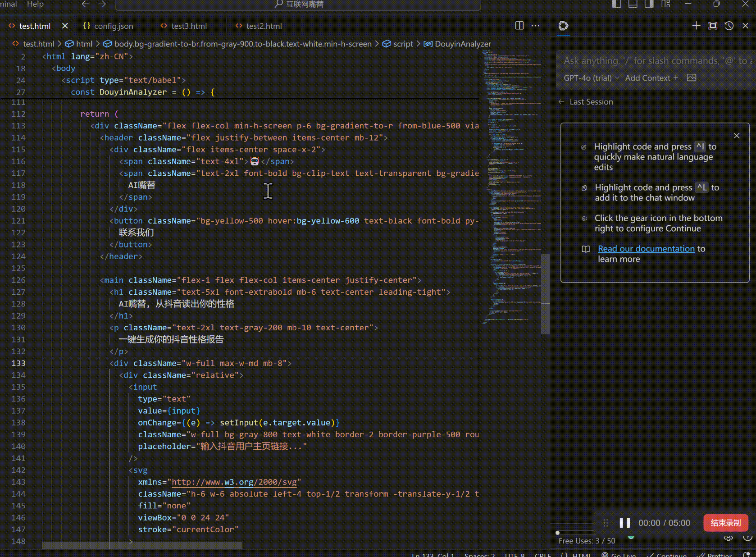
Task: Open the editor More Actions ellipsis menu
Action: 535,26
